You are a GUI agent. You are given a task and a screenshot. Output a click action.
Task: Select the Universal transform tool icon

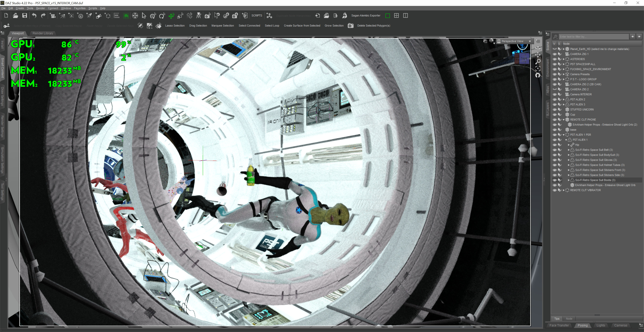[x=153, y=16]
